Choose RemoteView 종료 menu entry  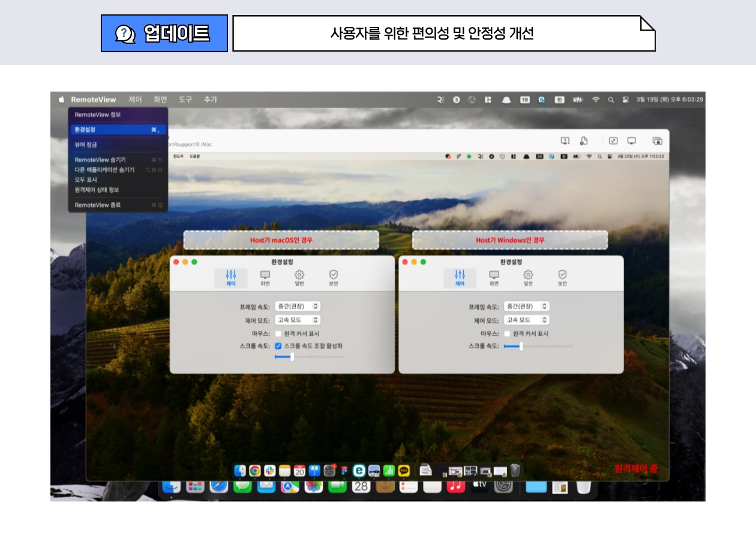pyautogui.click(x=118, y=205)
